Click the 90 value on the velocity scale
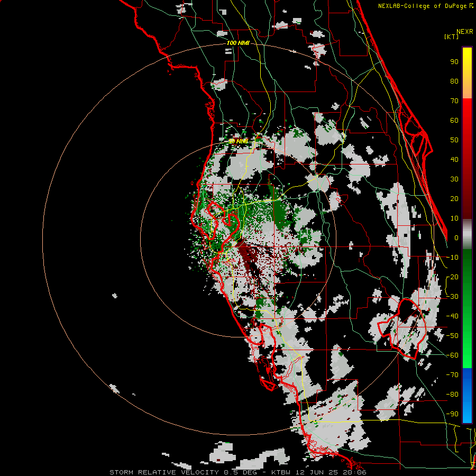This screenshot has width=476, height=476. [x=454, y=62]
